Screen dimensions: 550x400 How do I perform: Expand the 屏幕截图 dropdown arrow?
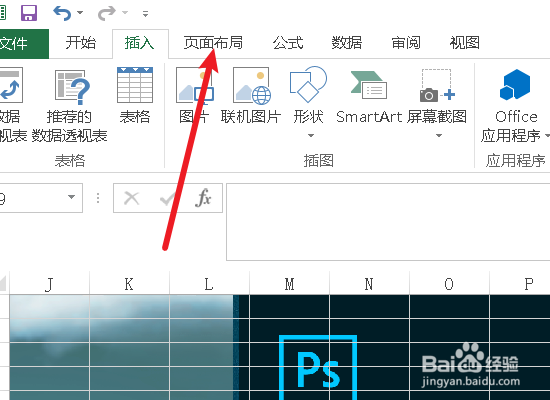439,135
